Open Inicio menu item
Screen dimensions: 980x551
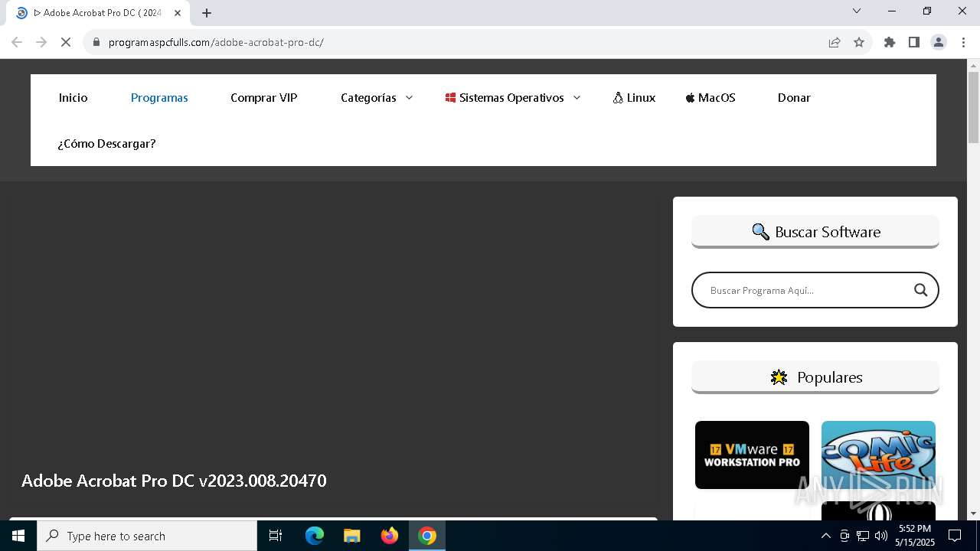73,98
